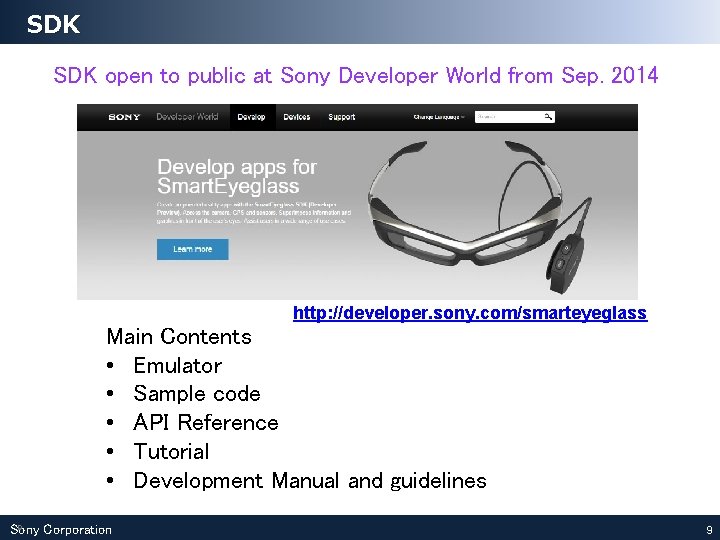720x540 pixels.
Task: Click the 'Sample code' bullet item
Action: tap(197, 394)
